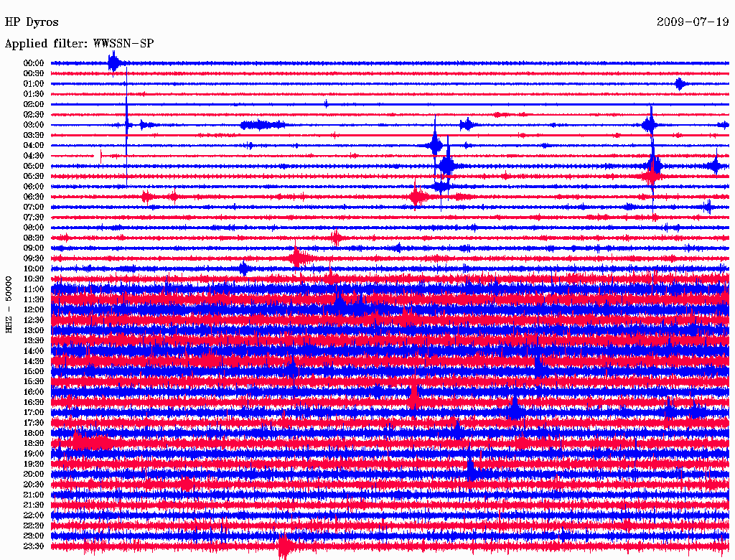The height and width of the screenshot is (560, 735).
Task: Click the station name HP Dyros
Action: (x=32, y=22)
